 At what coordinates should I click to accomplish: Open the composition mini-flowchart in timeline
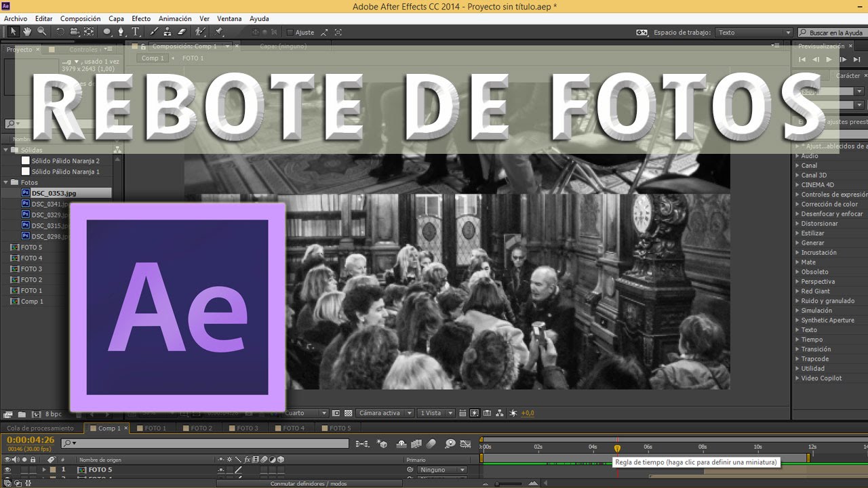[363, 444]
